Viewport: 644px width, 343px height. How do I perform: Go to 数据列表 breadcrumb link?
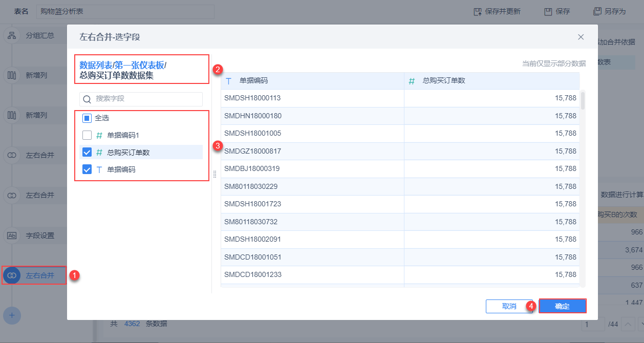click(96, 65)
